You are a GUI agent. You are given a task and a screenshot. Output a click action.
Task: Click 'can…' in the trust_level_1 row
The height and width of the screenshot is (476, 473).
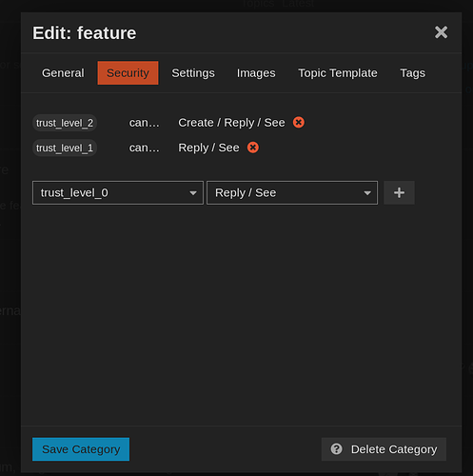coord(144,148)
